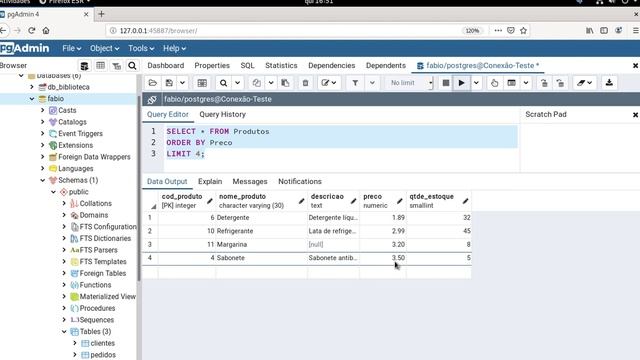This screenshot has height=360, width=640.
Task: Click the Browser search objects icon
Action: [132, 66]
